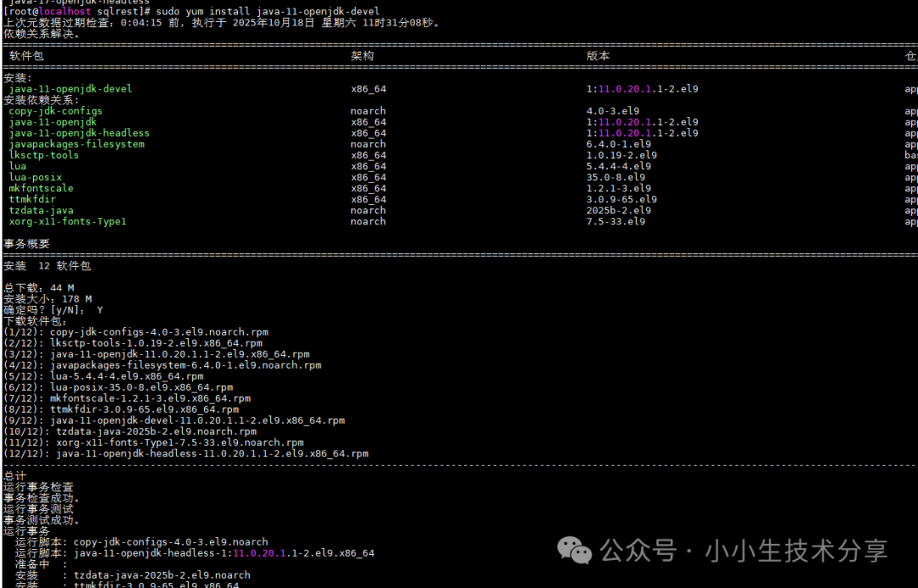The width and height of the screenshot is (918, 588).
Task: Click green xorg-x11-fonts-Type1 in the package table
Action: [x=67, y=222]
